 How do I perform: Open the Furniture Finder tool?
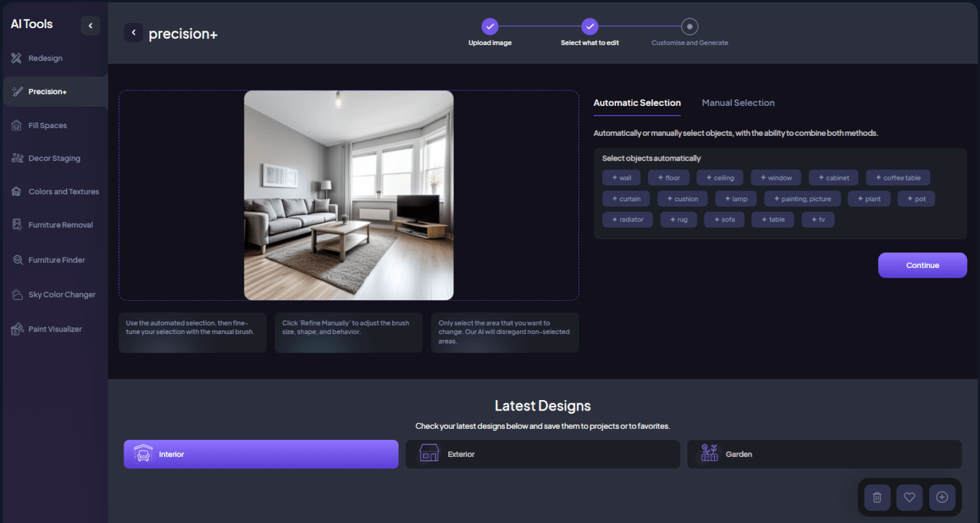[x=56, y=260]
